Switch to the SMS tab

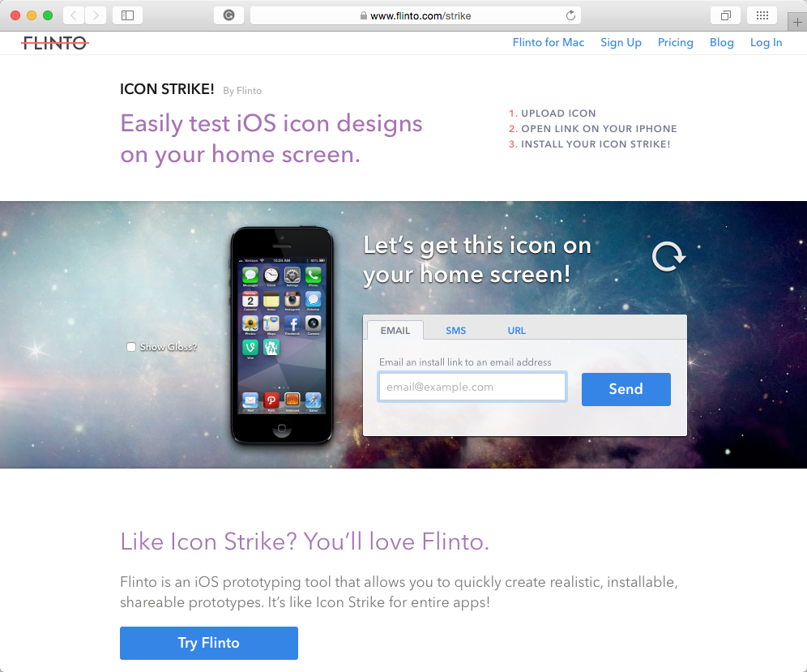tap(455, 331)
